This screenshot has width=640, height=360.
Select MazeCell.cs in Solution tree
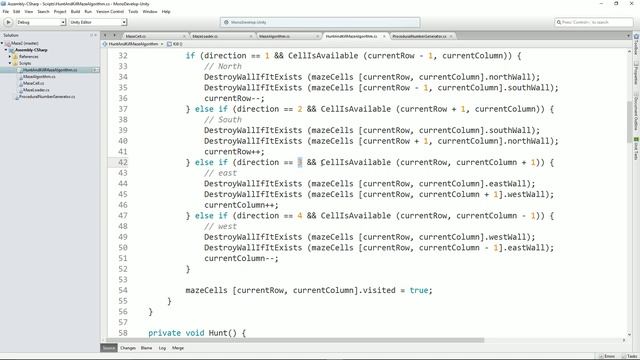tap(33, 83)
